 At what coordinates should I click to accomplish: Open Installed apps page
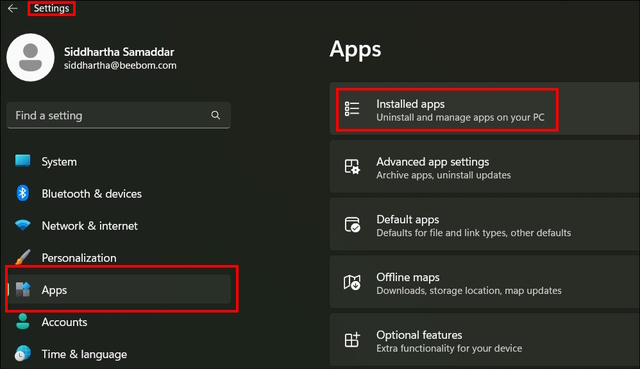(x=484, y=109)
